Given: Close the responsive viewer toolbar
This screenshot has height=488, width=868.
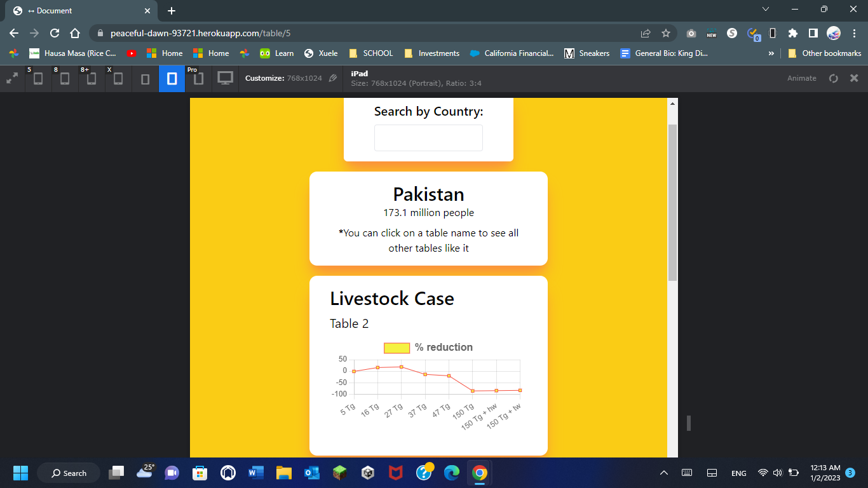Looking at the screenshot, I should click(855, 78).
